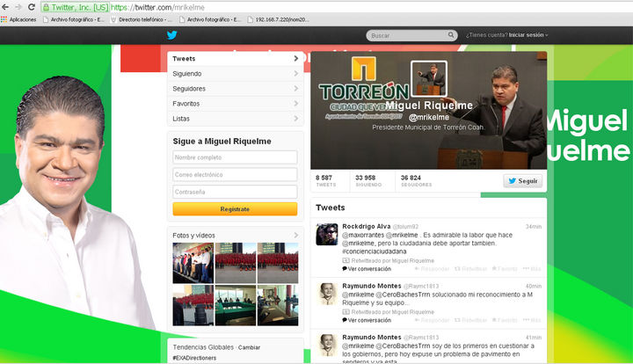Expand Ver conversación on Rockdrigo's tweet
The image size is (633, 364).
click(x=367, y=269)
